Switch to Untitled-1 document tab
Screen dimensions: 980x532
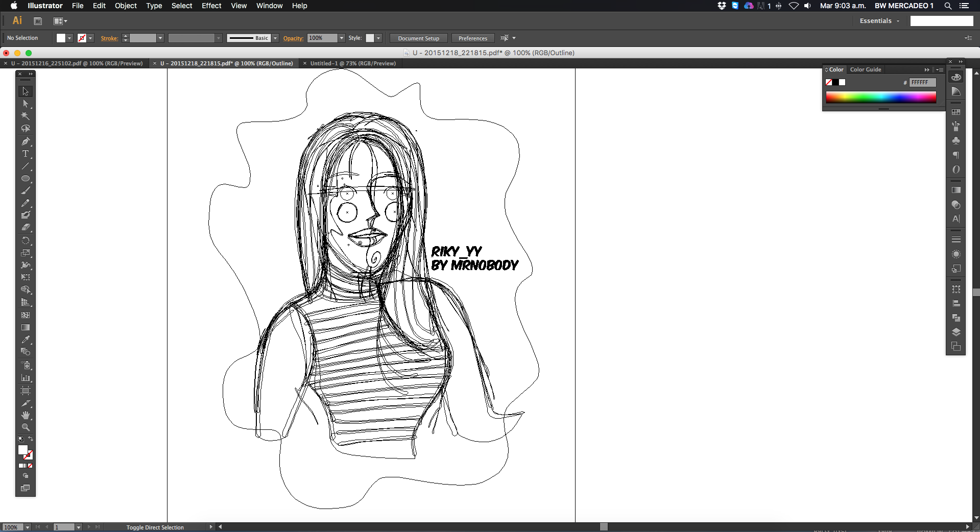[352, 63]
